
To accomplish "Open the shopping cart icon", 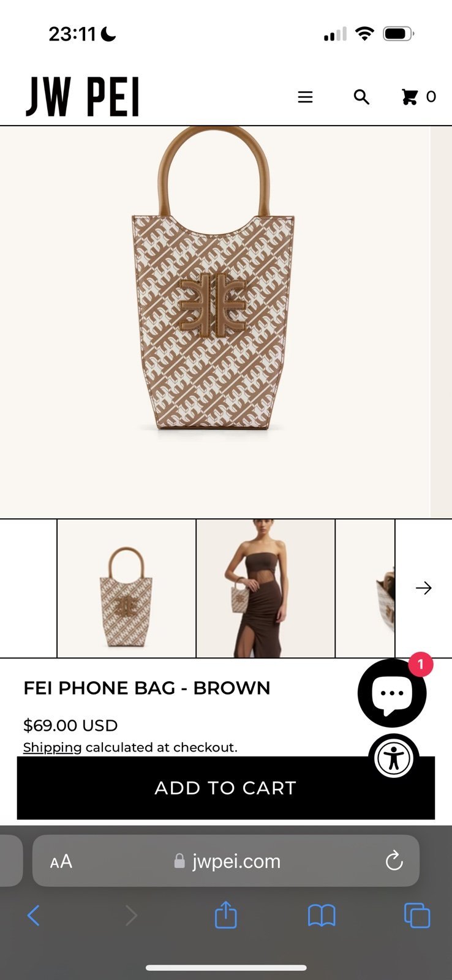I will [409, 97].
